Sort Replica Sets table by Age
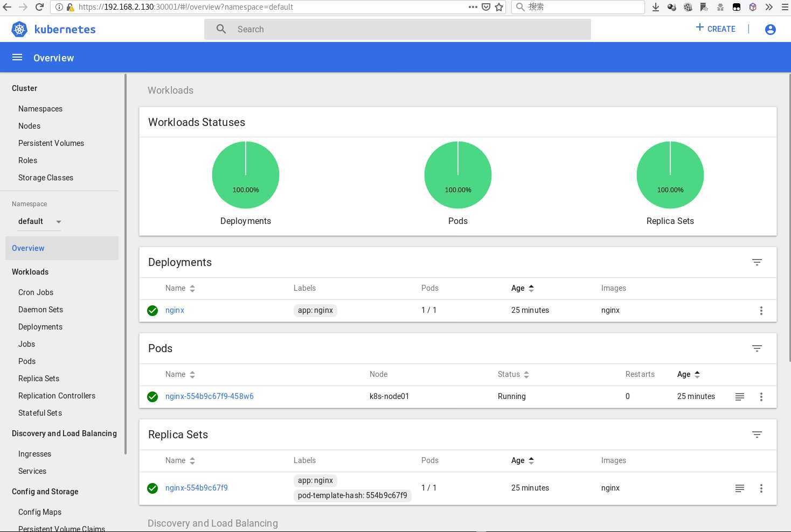 pos(522,460)
